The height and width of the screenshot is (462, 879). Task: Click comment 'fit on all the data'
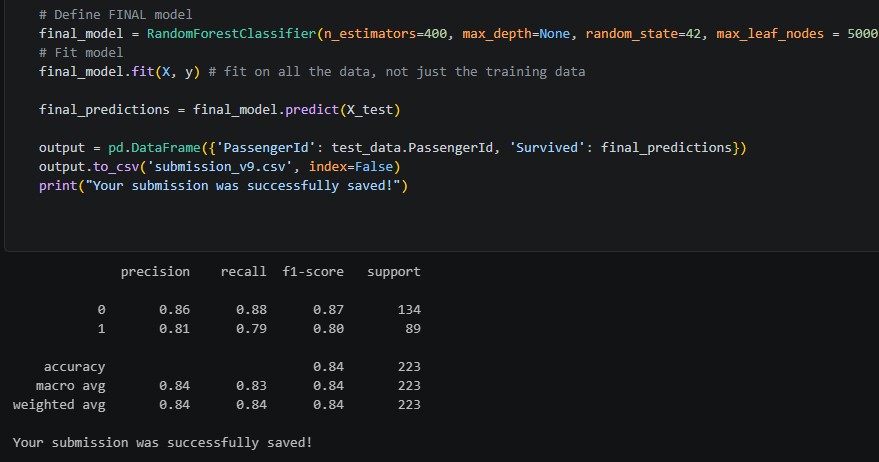click(x=297, y=72)
